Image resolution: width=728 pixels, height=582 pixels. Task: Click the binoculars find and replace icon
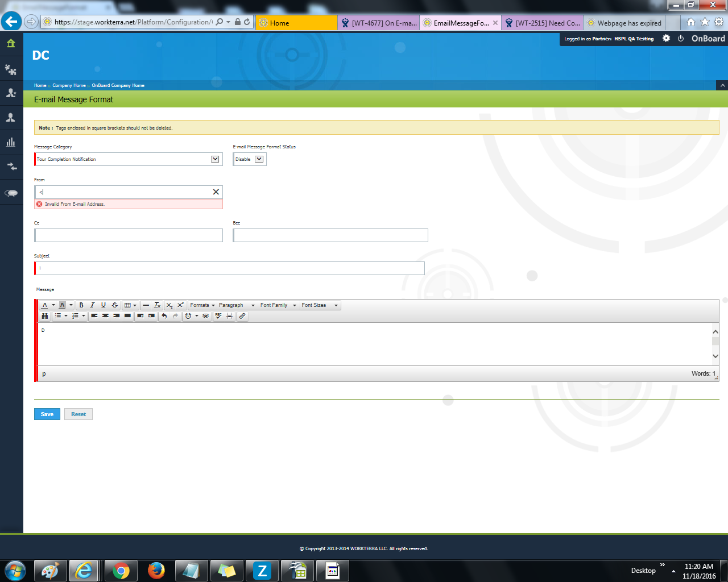(45, 316)
